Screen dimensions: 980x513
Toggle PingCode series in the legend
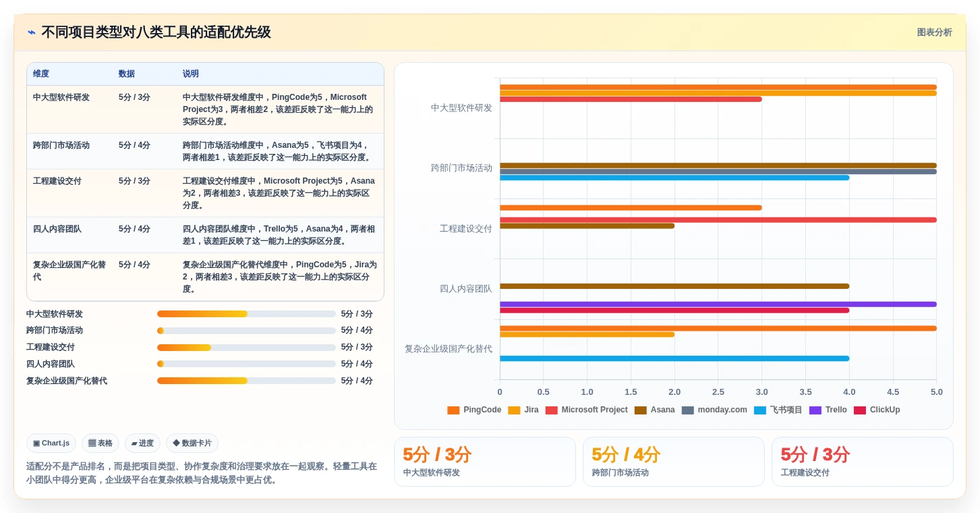pyautogui.click(x=474, y=410)
